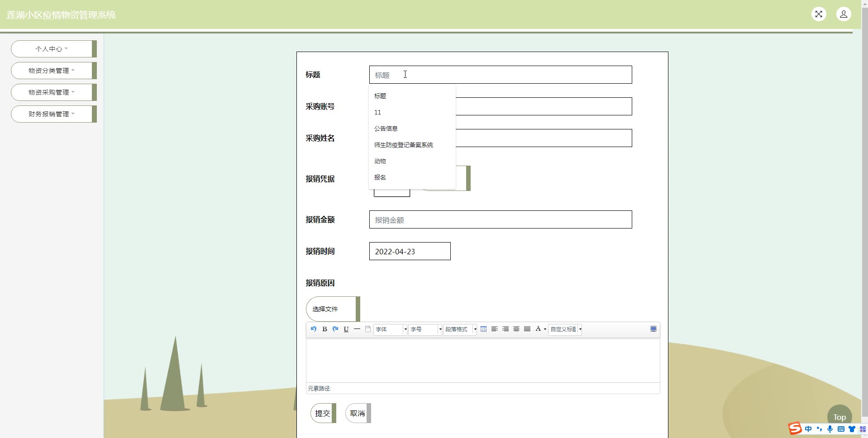Toggle Chinese/English input mode 中 icon
This screenshot has height=438, width=868.
coord(808,429)
